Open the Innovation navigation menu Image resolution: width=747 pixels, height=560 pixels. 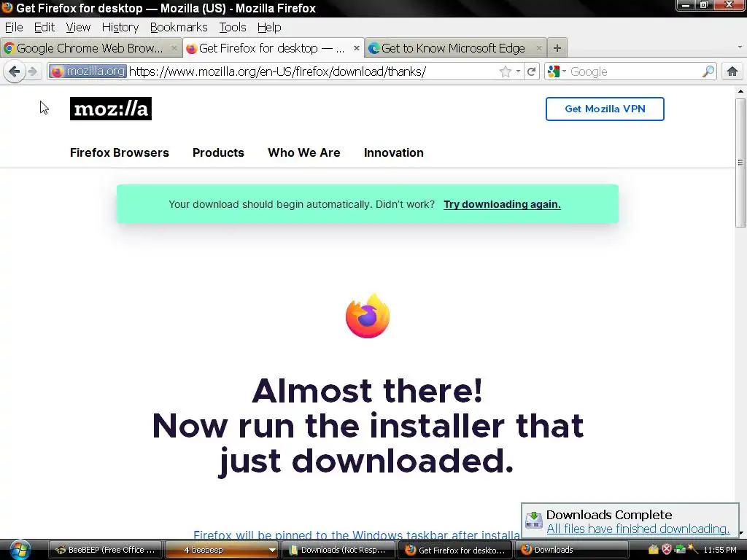[x=393, y=152]
